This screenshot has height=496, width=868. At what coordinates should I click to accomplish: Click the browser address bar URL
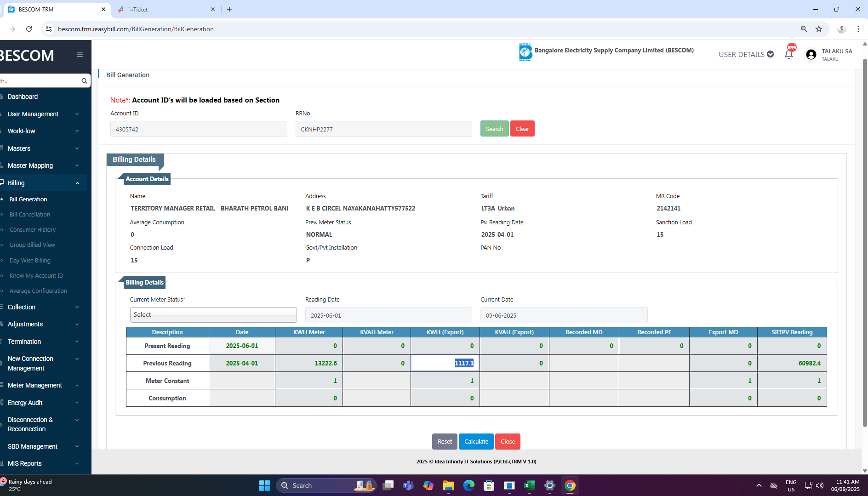click(x=136, y=29)
